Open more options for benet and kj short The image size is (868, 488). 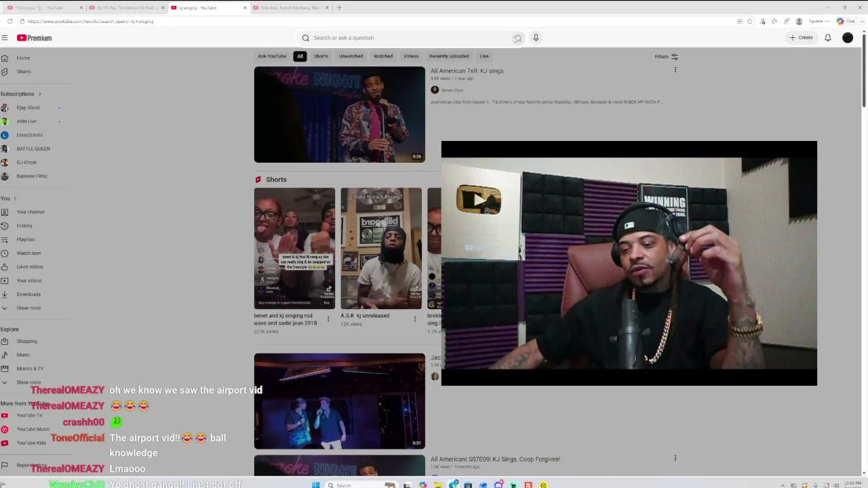(x=328, y=319)
